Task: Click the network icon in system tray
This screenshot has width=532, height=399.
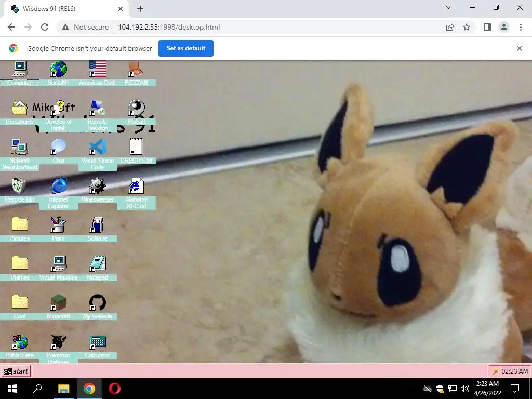Action: 453,389
